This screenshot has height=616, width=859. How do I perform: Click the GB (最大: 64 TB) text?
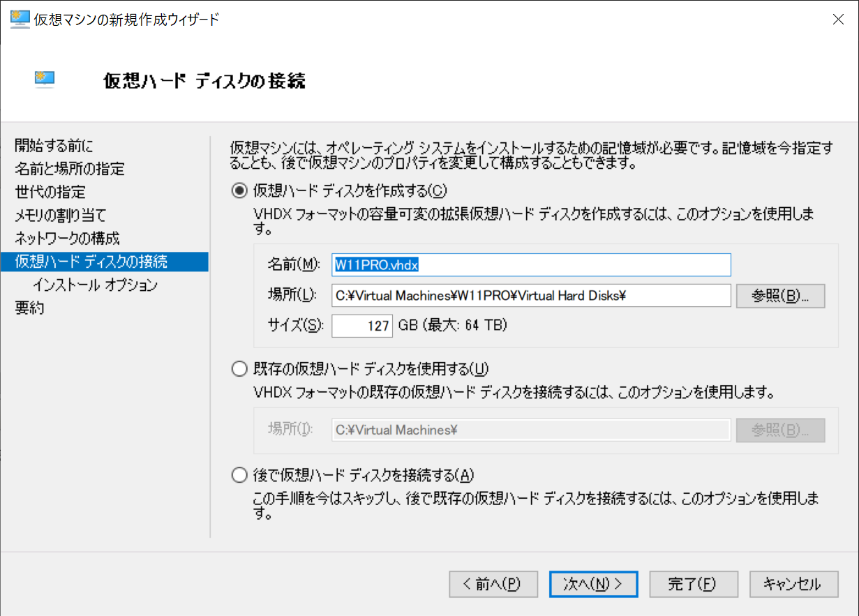coord(452,324)
